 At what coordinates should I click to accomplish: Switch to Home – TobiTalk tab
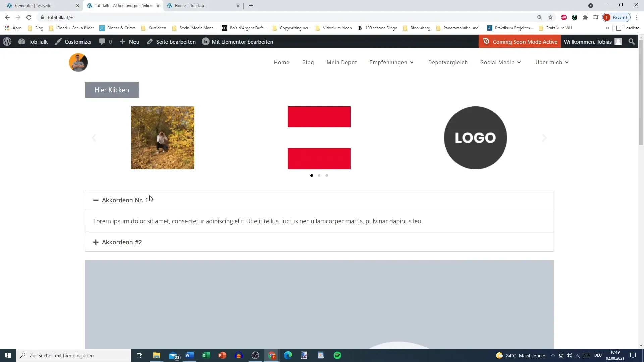coord(203,6)
